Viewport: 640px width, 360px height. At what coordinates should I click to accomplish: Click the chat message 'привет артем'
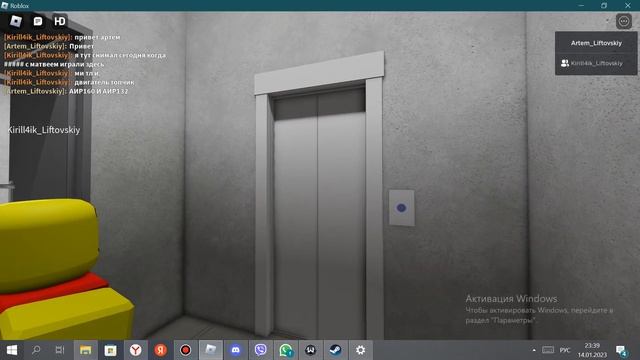97,37
